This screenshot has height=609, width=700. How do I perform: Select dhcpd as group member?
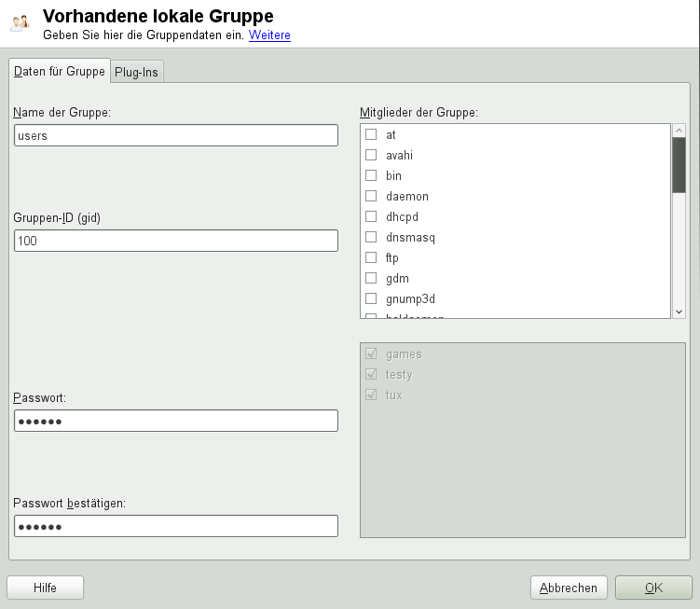pyautogui.click(x=371, y=217)
